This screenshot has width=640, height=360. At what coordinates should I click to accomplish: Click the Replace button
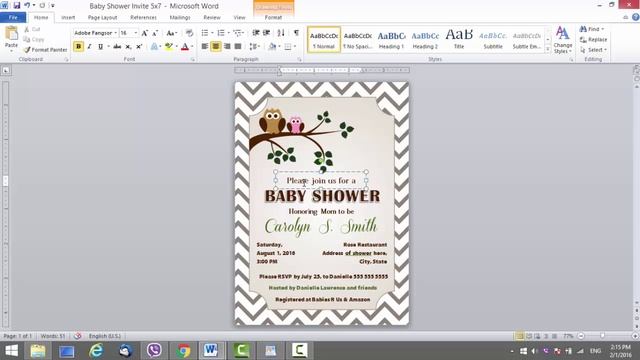(593, 40)
